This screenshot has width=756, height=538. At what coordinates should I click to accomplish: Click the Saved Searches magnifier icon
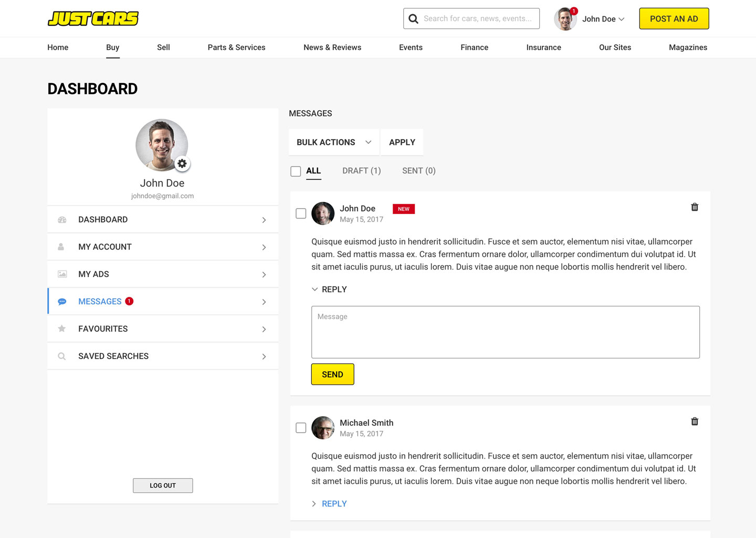point(62,356)
